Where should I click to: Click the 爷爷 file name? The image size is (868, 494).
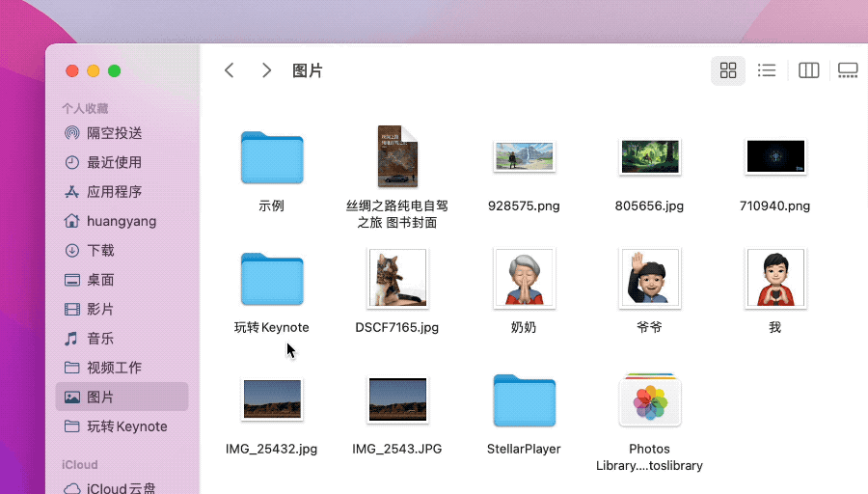point(649,327)
